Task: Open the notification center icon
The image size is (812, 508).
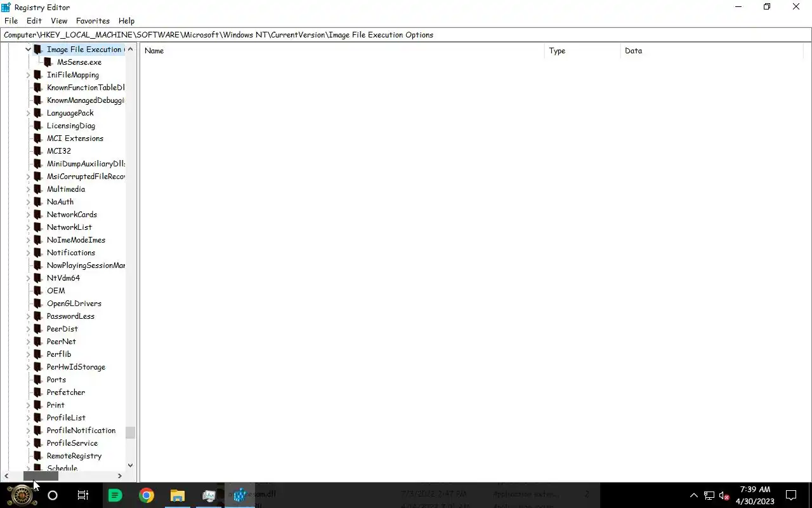Action: coord(791,495)
